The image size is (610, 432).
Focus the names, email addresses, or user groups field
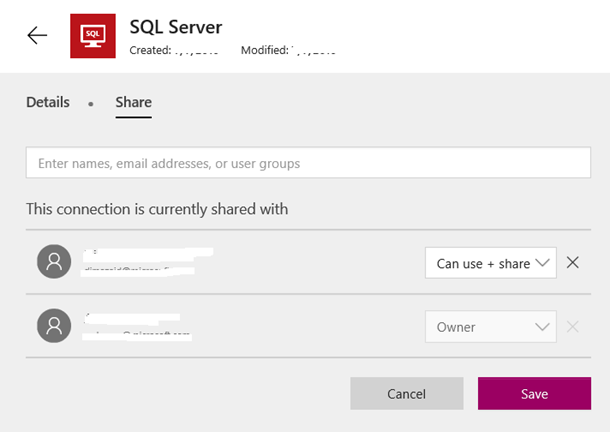(x=308, y=163)
